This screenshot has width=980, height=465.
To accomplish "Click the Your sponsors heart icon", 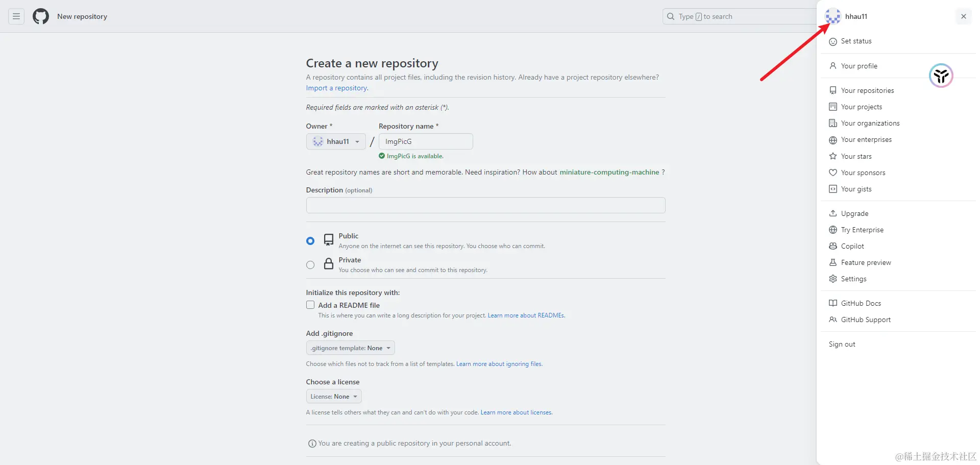I will tap(833, 173).
